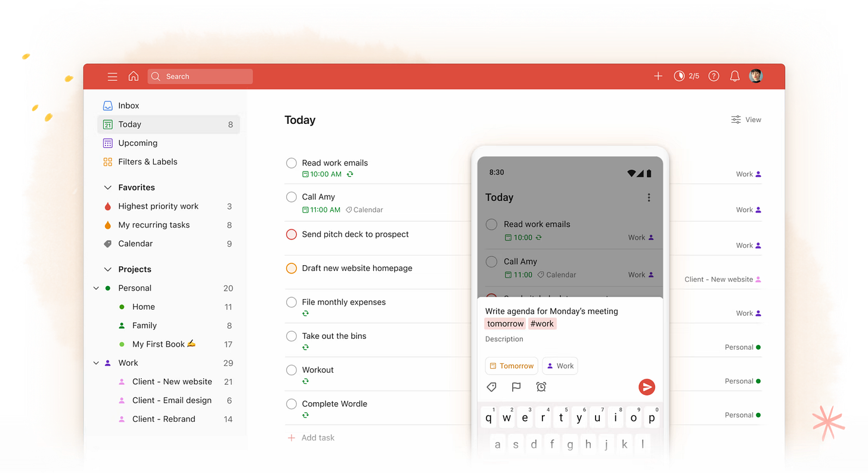
Task: Focus the Search field
Action: (x=200, y=76)
